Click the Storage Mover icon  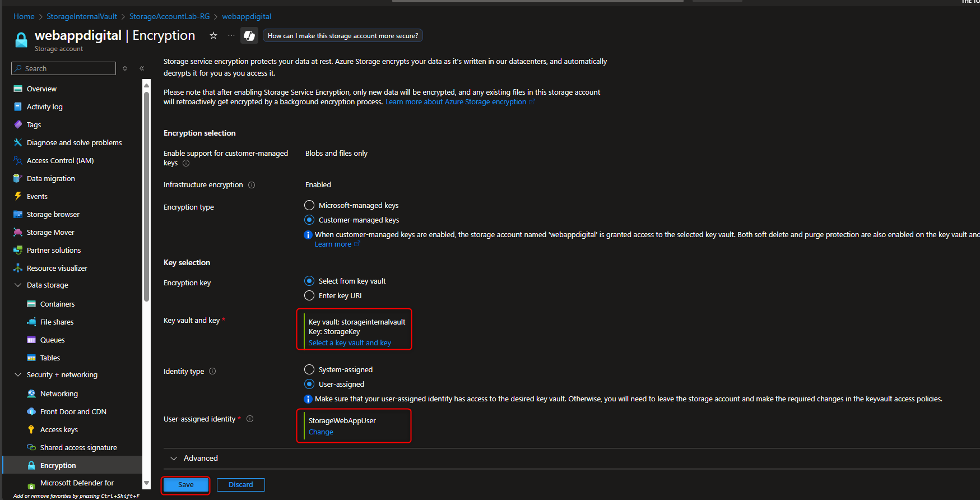coord(18,232)
